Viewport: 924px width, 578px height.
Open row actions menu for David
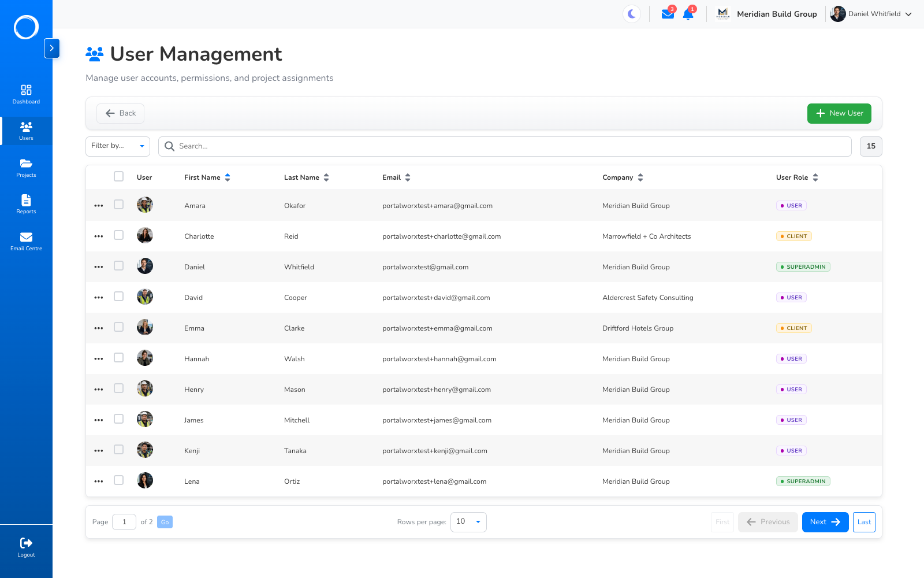pyautogui.click(x=99, y=298)
